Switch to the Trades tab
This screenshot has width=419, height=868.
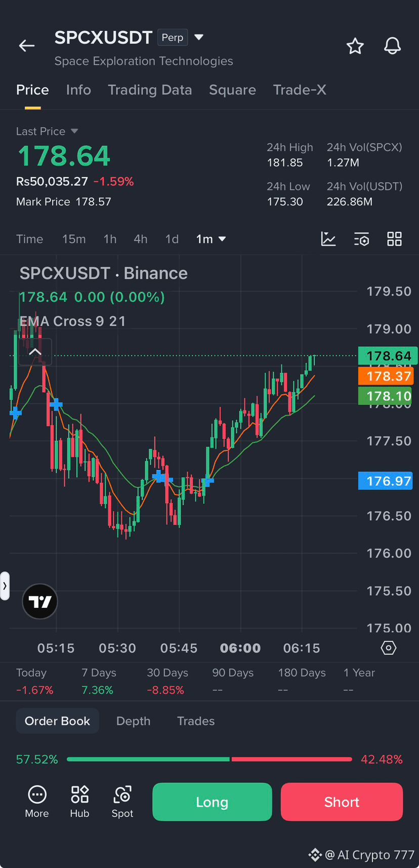pyautogui.click(x=196, y=721)
